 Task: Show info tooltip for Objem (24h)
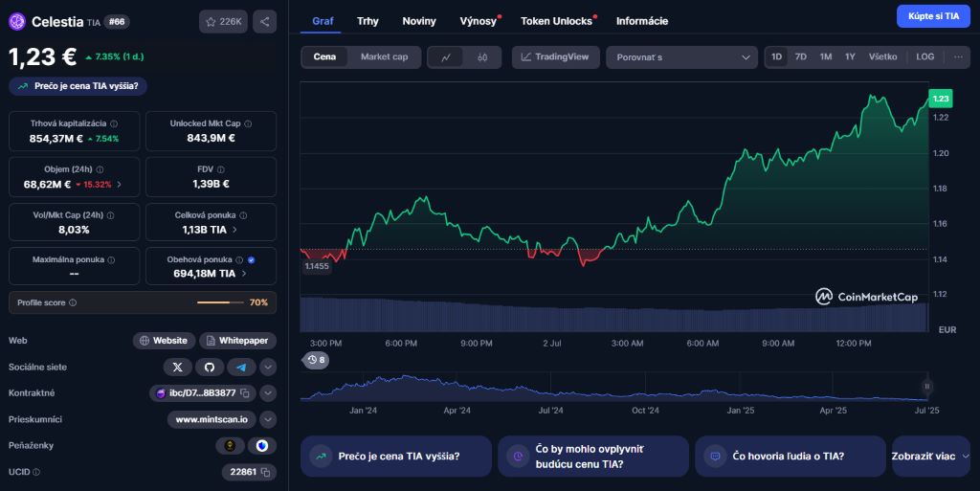coord(100,169)
